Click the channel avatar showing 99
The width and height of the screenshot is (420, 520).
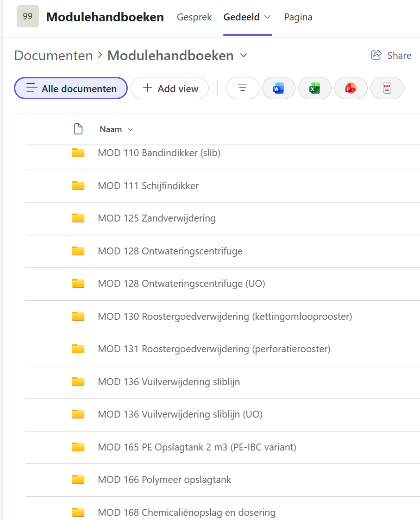(x=28, y=16)
